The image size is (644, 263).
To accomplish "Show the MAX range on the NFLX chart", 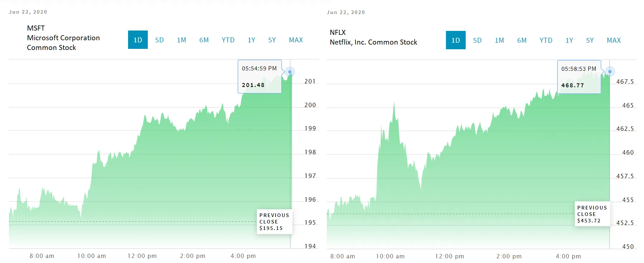I will click(x=614, y=40).
